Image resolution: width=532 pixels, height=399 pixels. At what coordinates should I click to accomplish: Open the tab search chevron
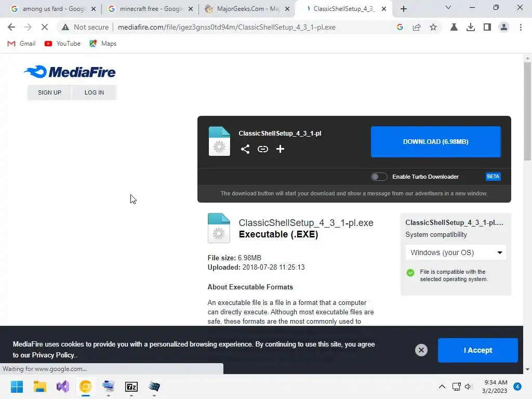[x=448, y=7]
